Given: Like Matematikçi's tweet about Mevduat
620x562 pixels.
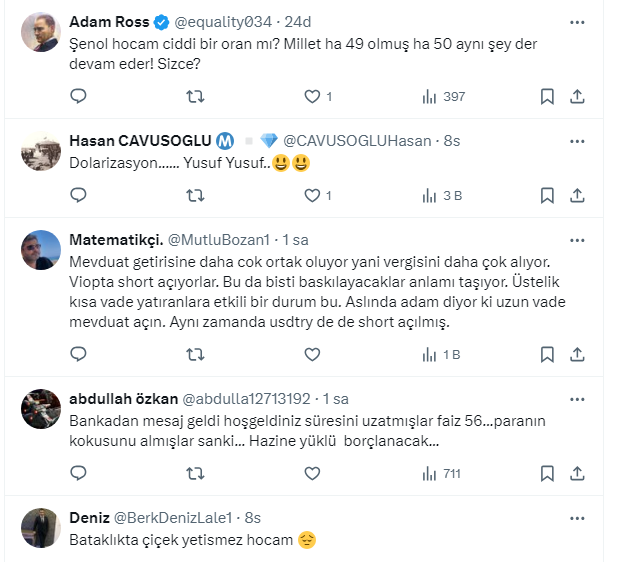Looking at the screenshot, I should coord(312,353).
